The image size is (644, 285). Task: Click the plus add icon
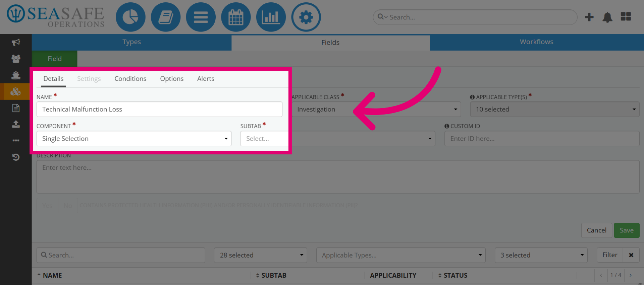point(589,17)
